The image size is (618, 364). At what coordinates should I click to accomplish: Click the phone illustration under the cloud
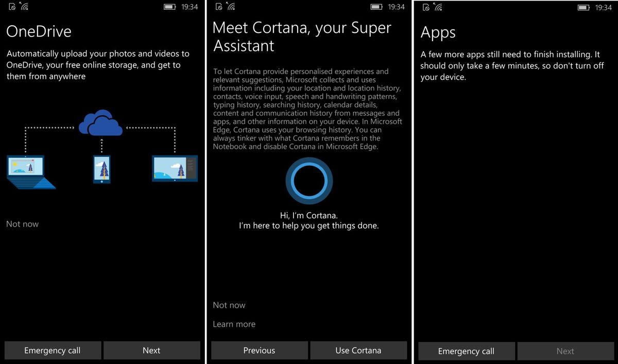(x=101, y=170)
